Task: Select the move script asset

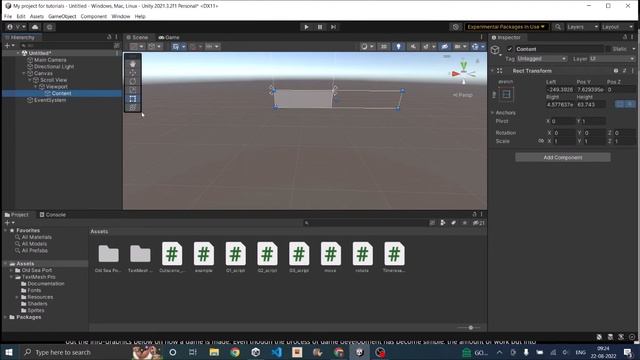Action: (x=331, y=257)
